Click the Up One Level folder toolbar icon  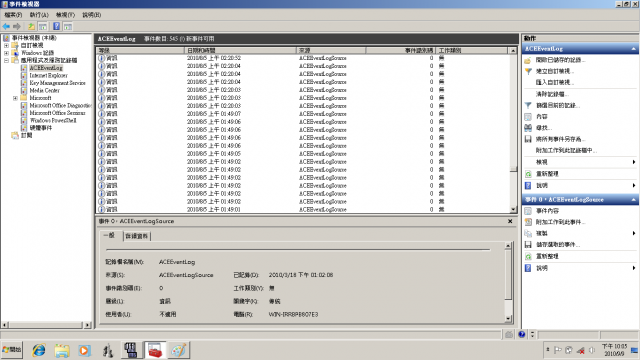click(31, 27)
